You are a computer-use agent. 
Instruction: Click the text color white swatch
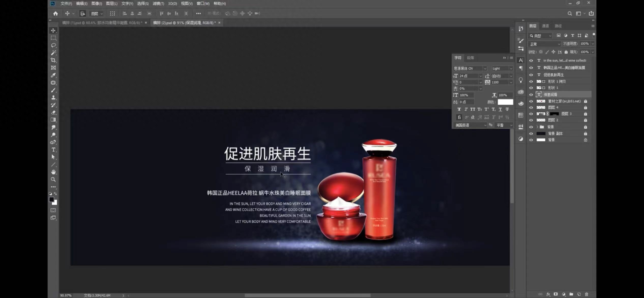coord(505,102)
